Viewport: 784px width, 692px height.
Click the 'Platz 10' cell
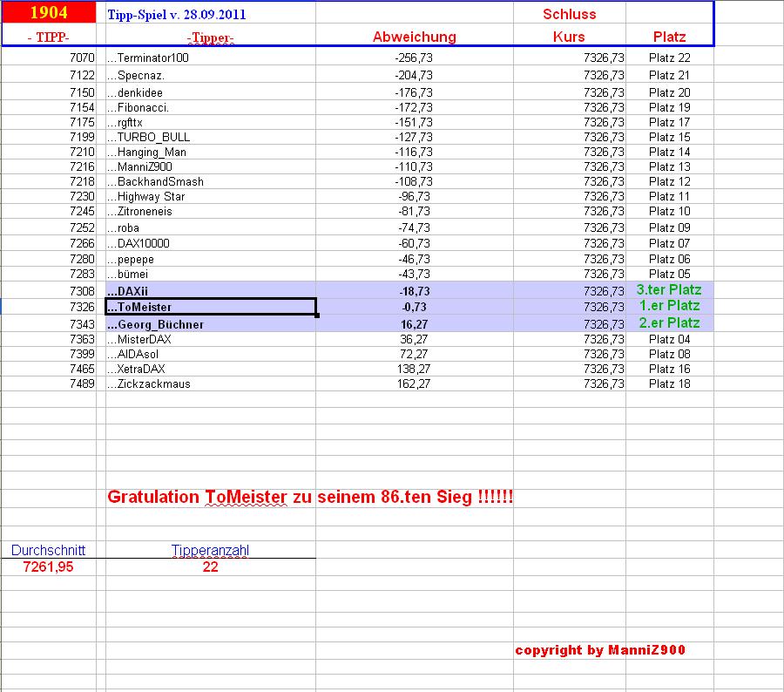pyautogui.click(x=670, y=211)
